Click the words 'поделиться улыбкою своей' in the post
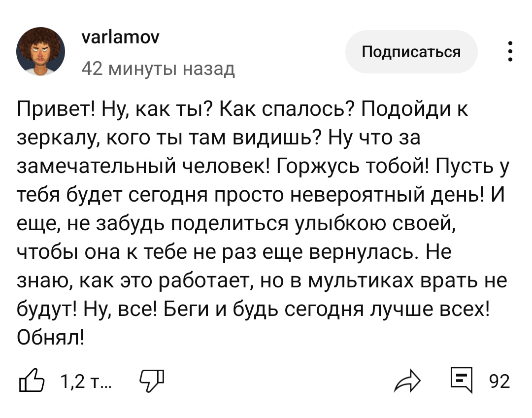The image size is (532, 418). coord(312,223)
